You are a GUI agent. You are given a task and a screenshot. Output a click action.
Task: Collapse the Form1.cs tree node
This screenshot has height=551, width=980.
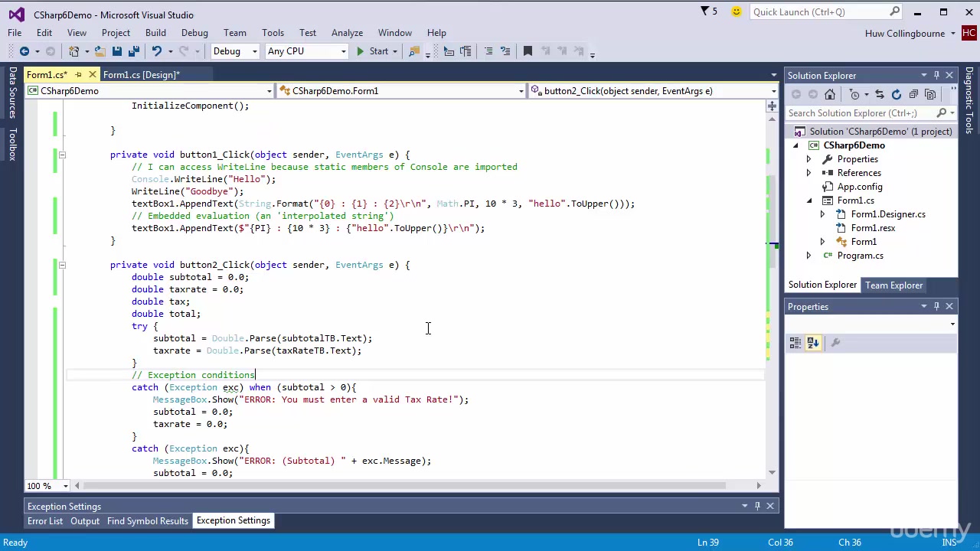808,201
